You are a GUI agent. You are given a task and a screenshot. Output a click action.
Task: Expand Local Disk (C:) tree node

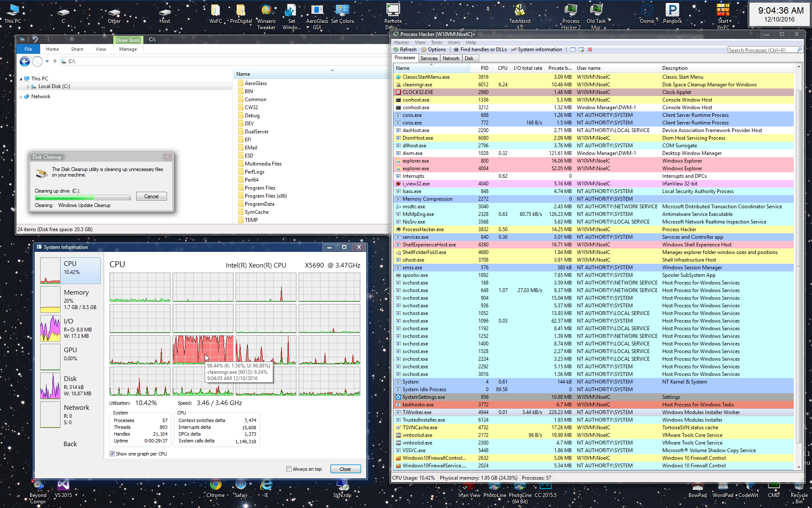click(28, 86)
